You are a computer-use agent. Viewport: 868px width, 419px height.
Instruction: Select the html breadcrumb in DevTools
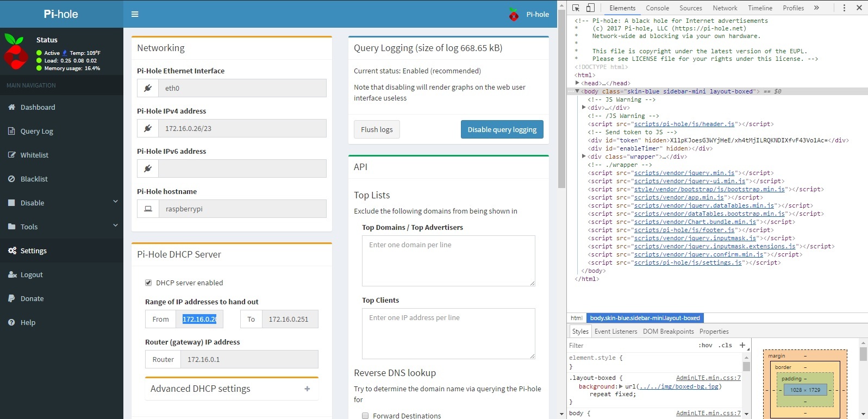(x=577, y=318)
